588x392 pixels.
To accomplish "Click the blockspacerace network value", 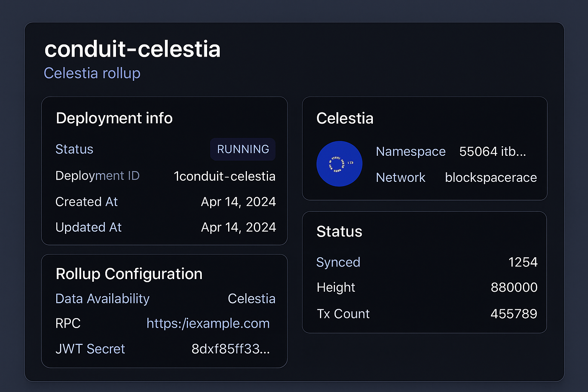I will tap(491, 178).
